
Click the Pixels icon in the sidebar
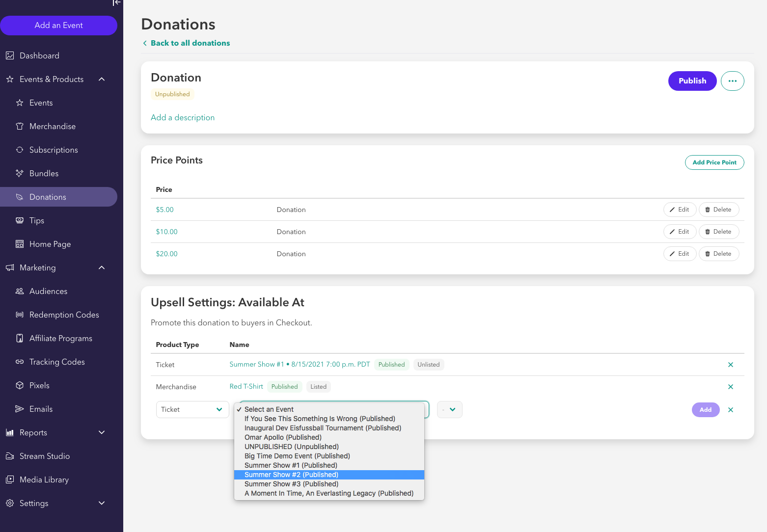(x=20, y=386)
